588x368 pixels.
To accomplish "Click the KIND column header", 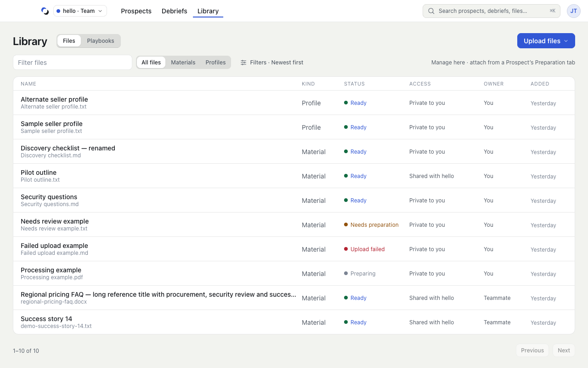I will coord(308,84).
